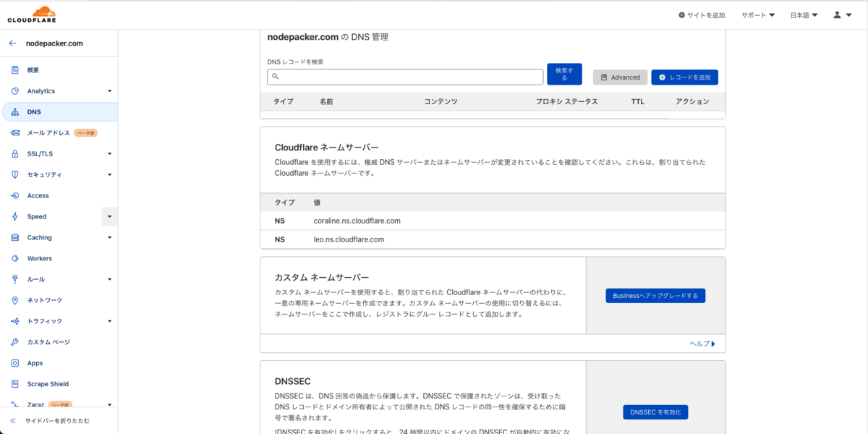Image resolution: width=868 pixels, height=434 pixels.
Task: Open the Scrape Shield section
Action: [48, 384]
